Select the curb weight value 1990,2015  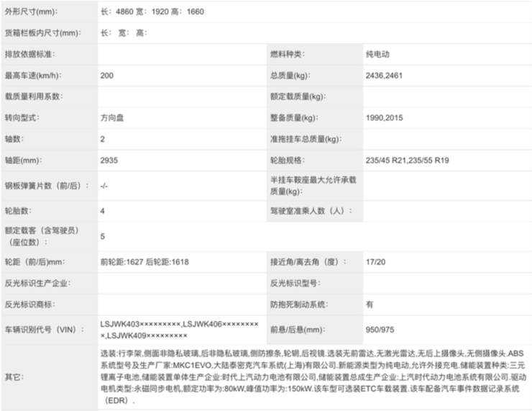[x=385, y=118]
